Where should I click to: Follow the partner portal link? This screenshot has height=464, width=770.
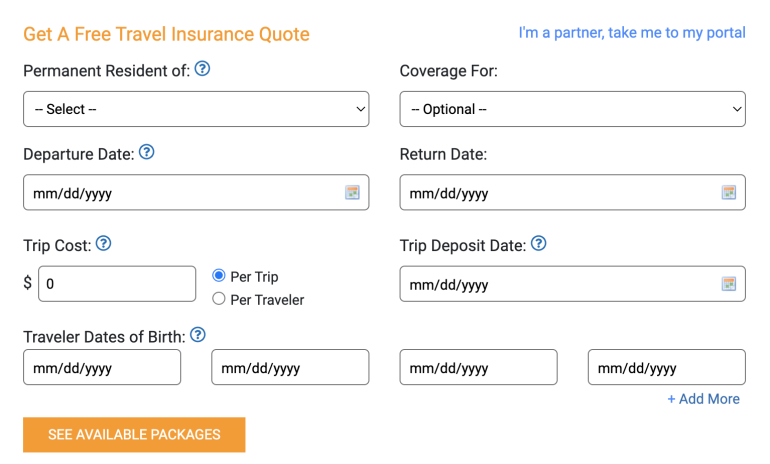coord(631,33)
